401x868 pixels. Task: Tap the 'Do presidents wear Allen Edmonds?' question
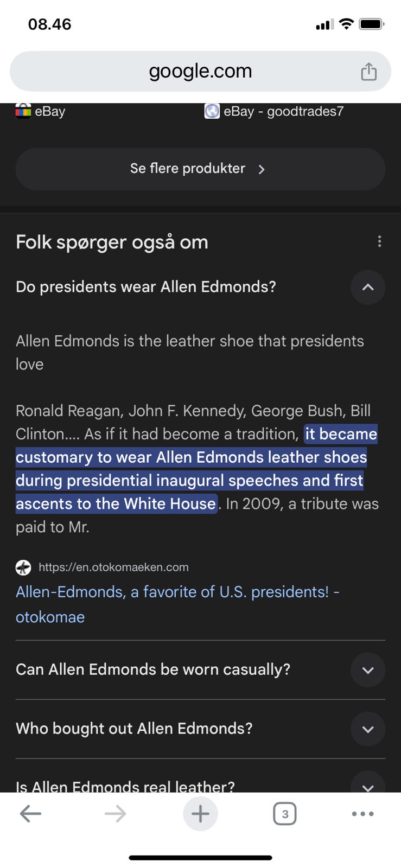(146, 286)
